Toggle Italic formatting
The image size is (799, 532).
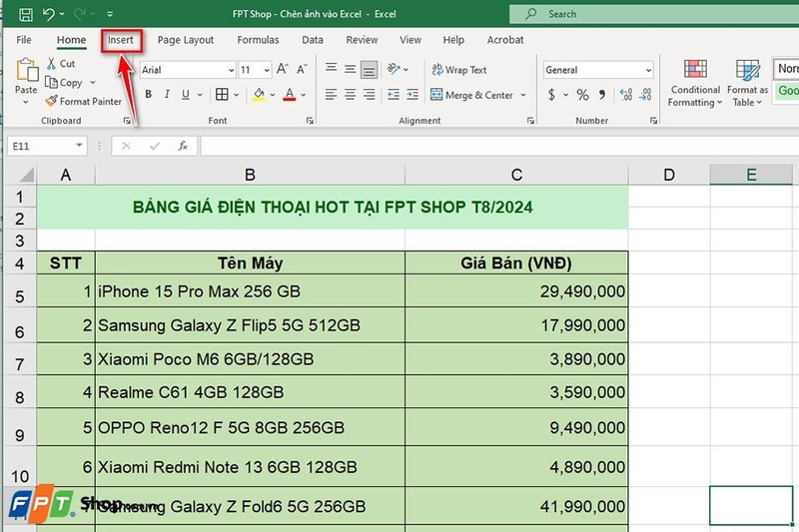[167, 94]
